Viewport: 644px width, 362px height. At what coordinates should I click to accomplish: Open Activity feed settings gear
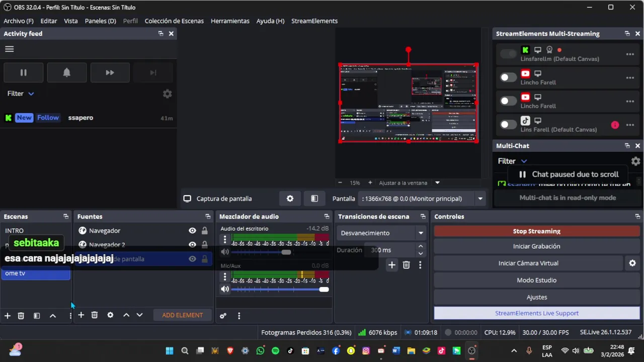tap(167, 94)
